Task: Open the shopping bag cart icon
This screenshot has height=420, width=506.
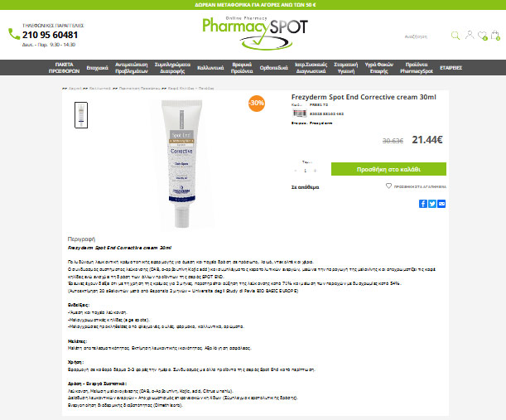Action: pyautogui.click(x=495, y=35)
